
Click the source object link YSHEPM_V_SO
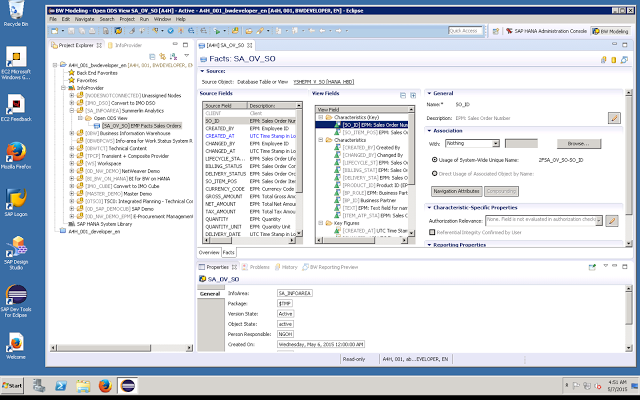pos(323,82)
